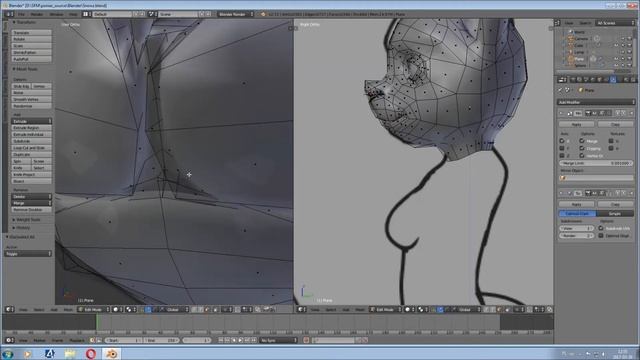Click Loop Cut and Slide

pyautogui.click(x=31, y=148)
